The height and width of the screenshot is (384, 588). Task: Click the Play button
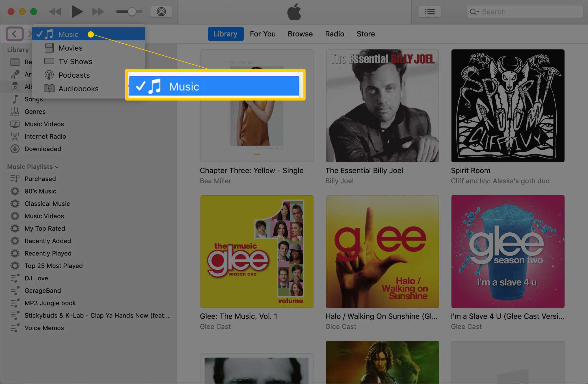[77, 12]
